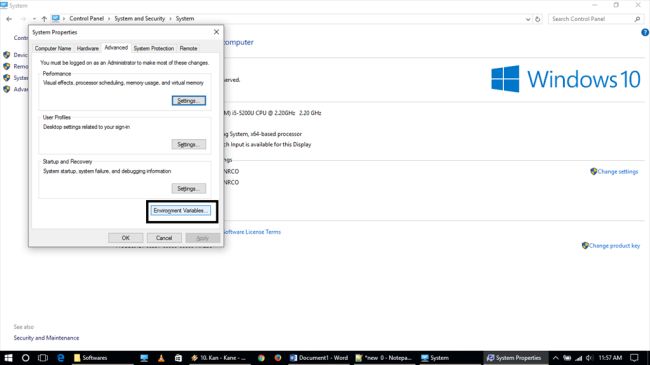Open Control Panel help question icon
This screenshot has width=650, height=365.
tap(645, 32)
